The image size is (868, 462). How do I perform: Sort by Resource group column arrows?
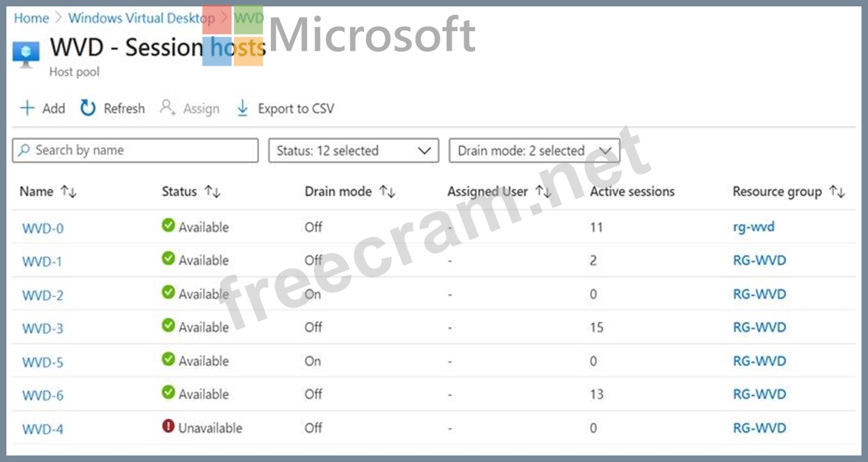click(837, 191)
